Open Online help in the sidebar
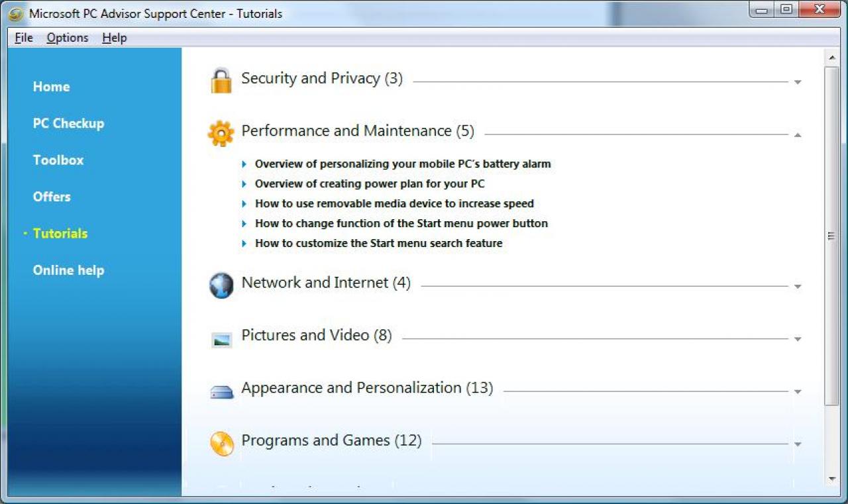 68,270
